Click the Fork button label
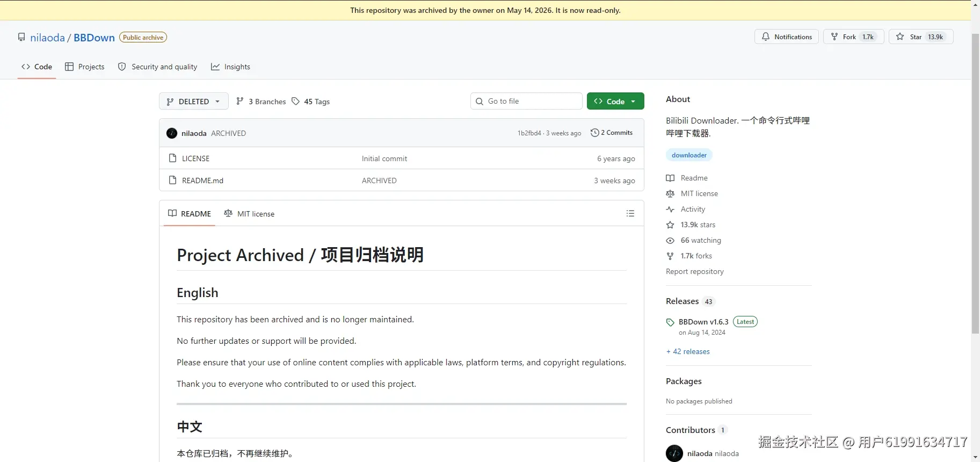This screenshot has height=462, width=980. point(849,37)
